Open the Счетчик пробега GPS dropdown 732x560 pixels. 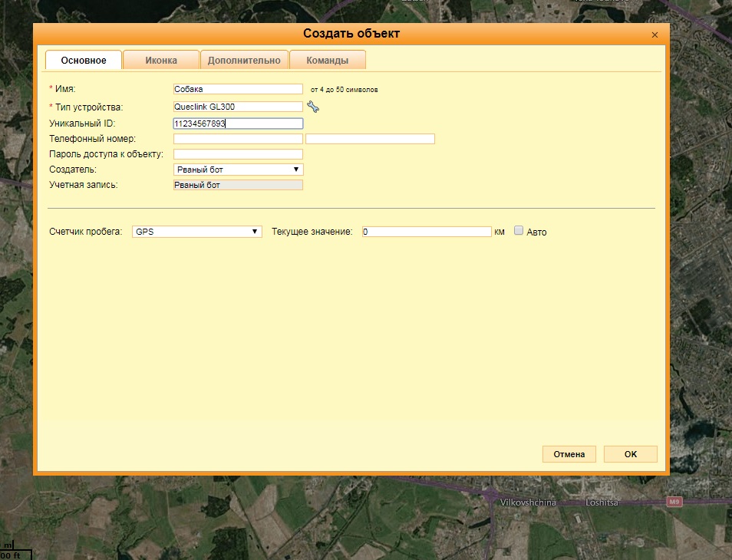click(x=196, y=232)
